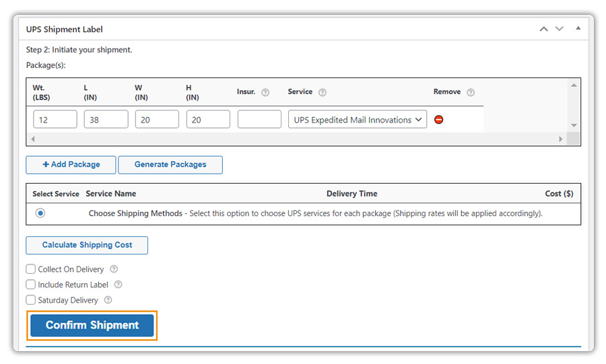
Task: Open help icon next to Service header
Action: [323, 92]
